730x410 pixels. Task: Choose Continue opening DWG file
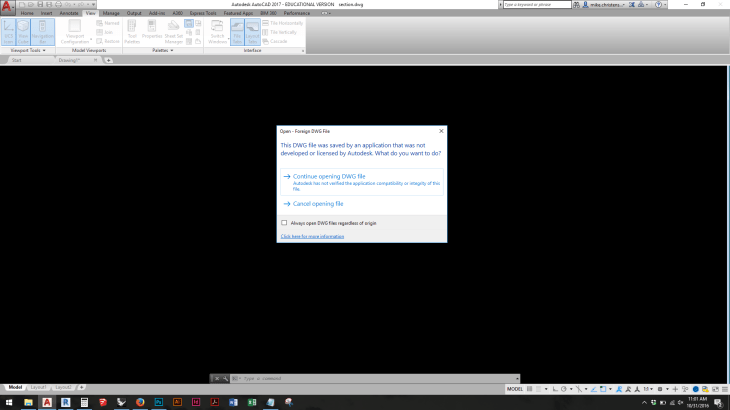click(322, 176)
